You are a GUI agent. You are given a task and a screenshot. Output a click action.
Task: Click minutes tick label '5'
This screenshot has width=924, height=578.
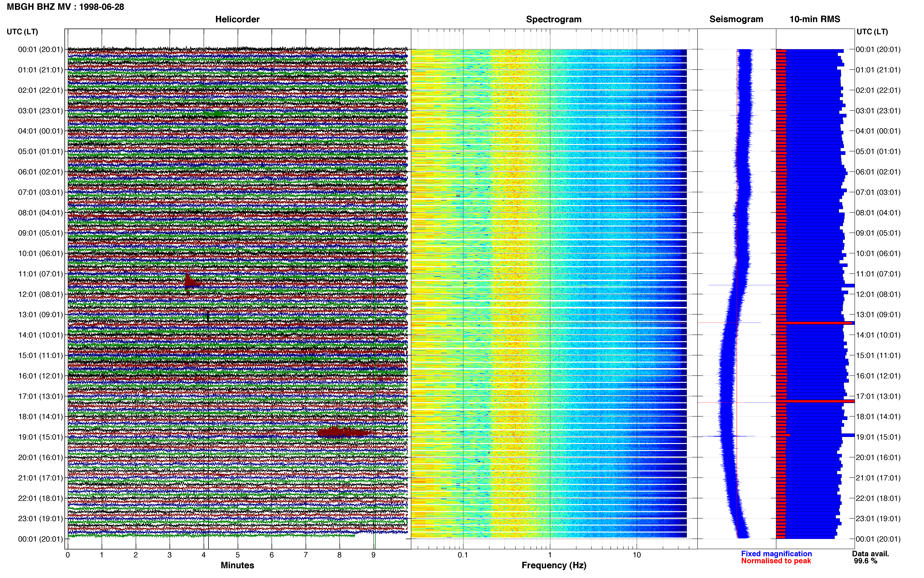(238, 555)
